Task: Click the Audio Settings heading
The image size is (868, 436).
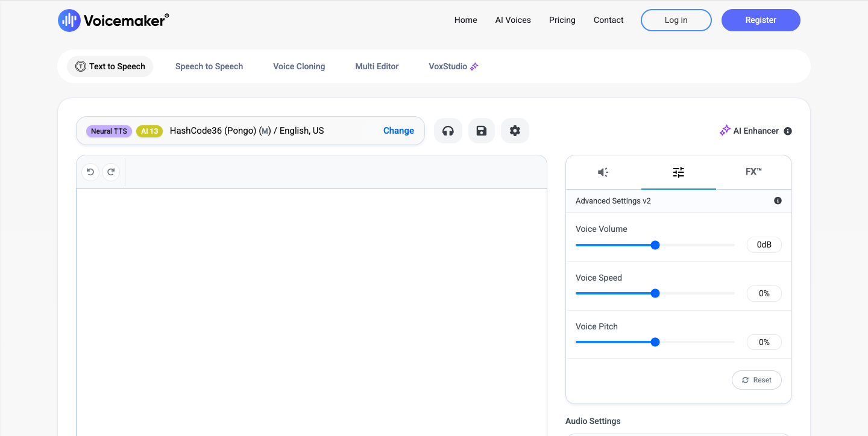Action: click(x=593, y=421)
